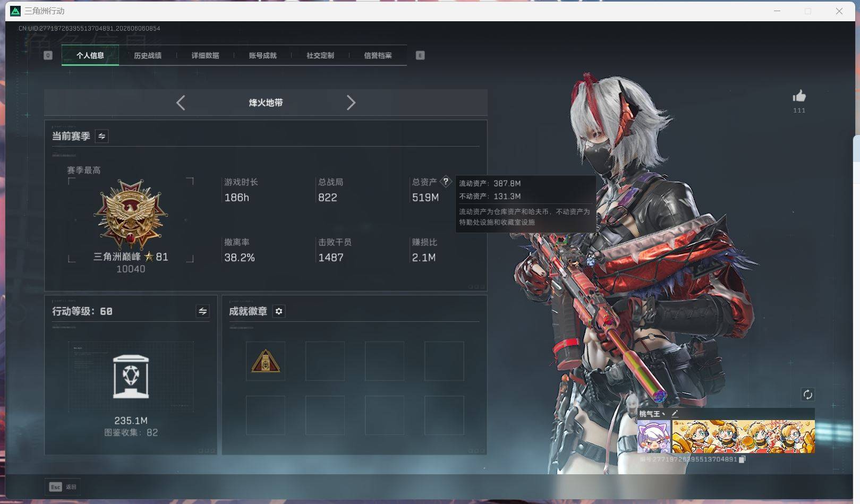This screenshot has width=860, height=504.
Task: Click the 总战局 value 822
Action: point(328,198)
